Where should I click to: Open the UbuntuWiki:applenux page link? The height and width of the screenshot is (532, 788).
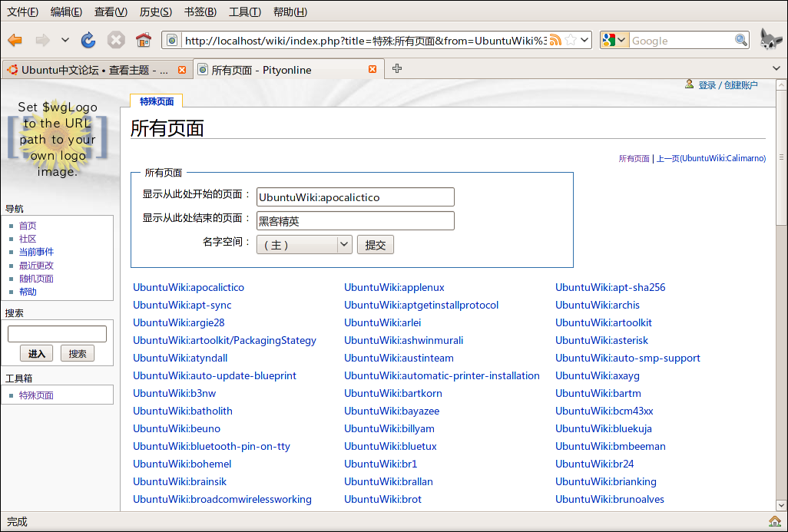[x=395, y=287]
